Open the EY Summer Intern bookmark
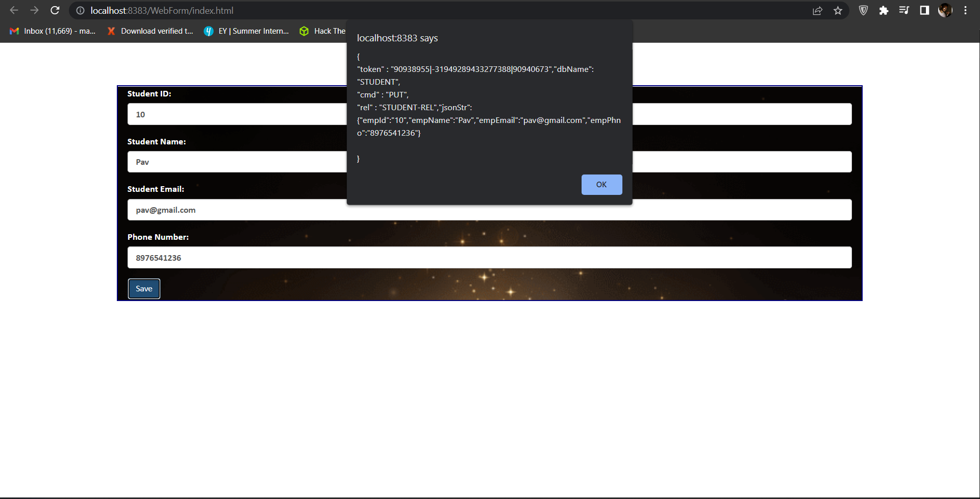The width and height of the screenshot is (980, 499). (x=246, y=31)
